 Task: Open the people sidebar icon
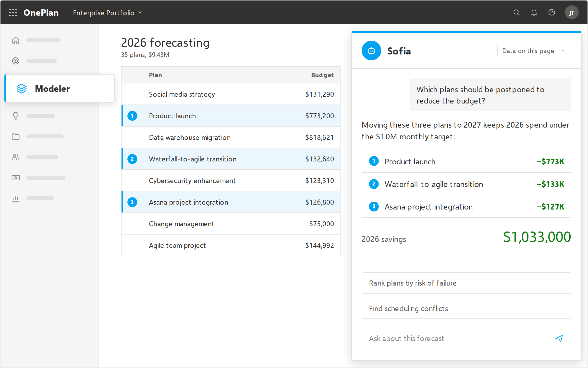tap(16, 157)
